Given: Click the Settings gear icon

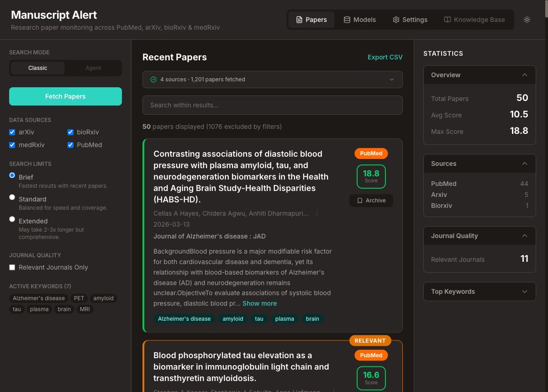Looking at the screenshot, I should (x=396, y=20).
